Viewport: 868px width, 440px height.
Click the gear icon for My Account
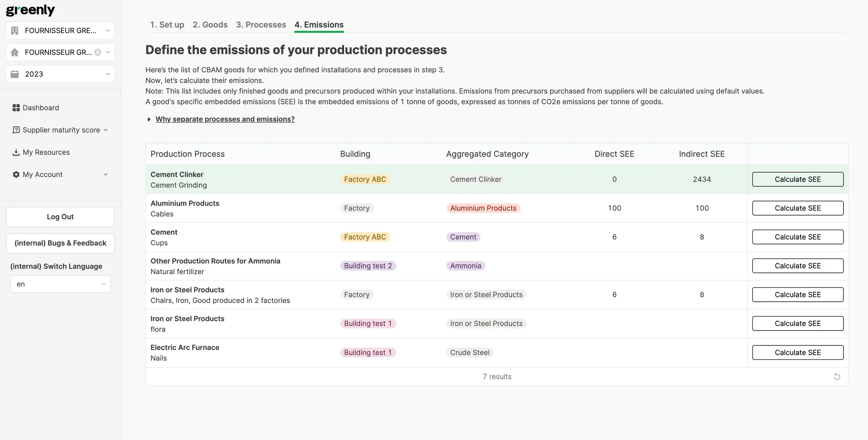[x=16, y=174]
